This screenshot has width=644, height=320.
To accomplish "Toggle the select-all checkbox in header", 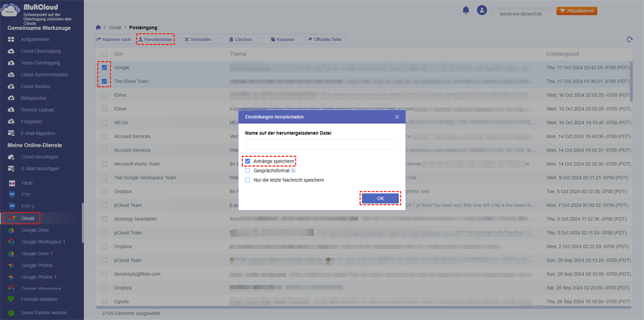I will tap(104, 54).
